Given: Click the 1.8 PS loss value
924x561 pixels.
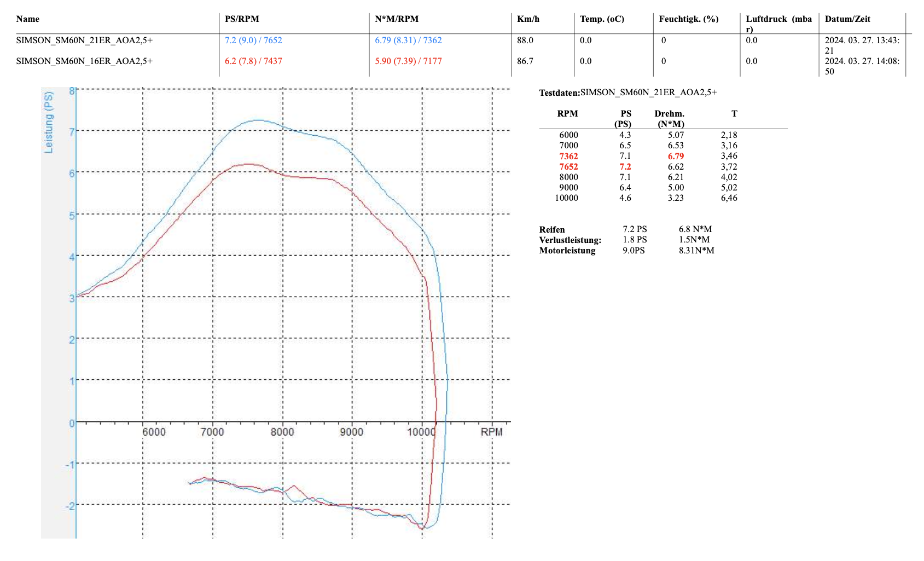Looking at the screenshot, I should (x=635, y=240).
